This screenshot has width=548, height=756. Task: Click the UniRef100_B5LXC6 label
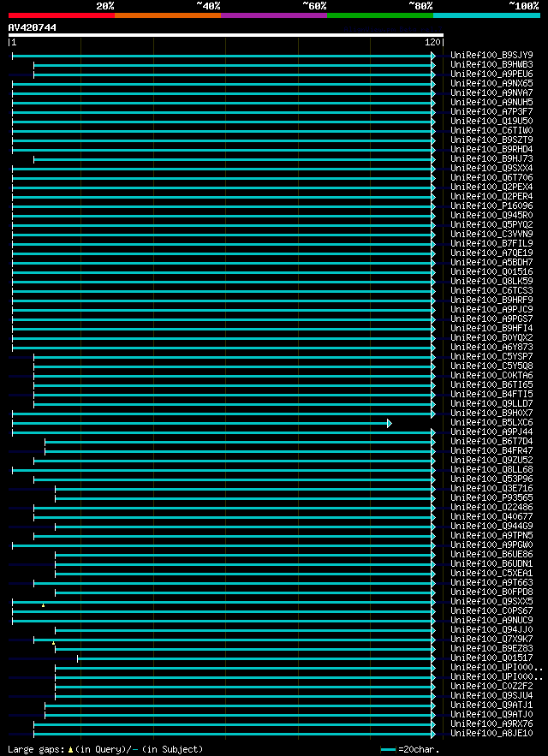click(x=492, y=423)
